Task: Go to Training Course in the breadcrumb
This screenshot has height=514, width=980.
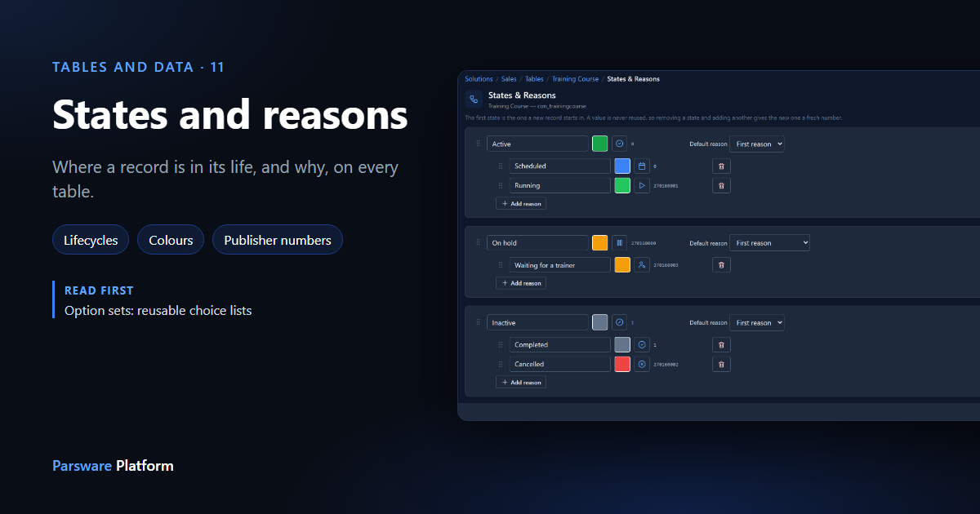Action: 576,79
